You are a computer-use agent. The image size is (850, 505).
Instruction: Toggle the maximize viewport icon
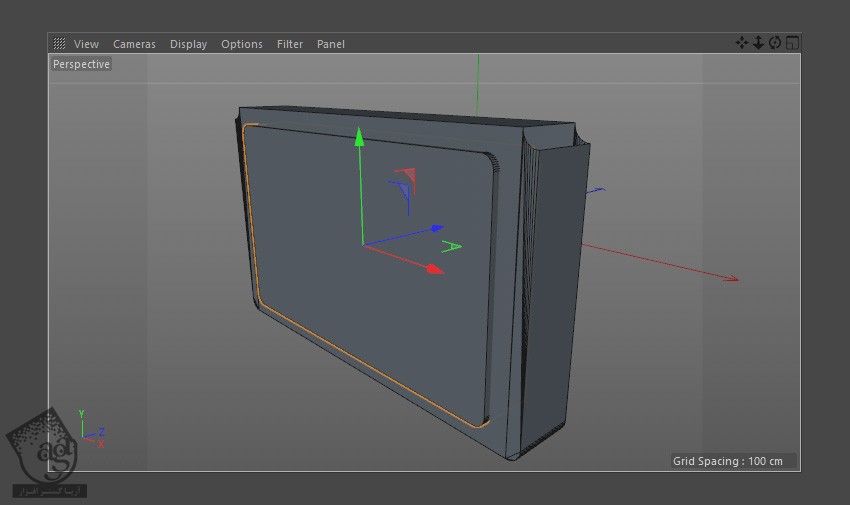(x=792, y=43)
